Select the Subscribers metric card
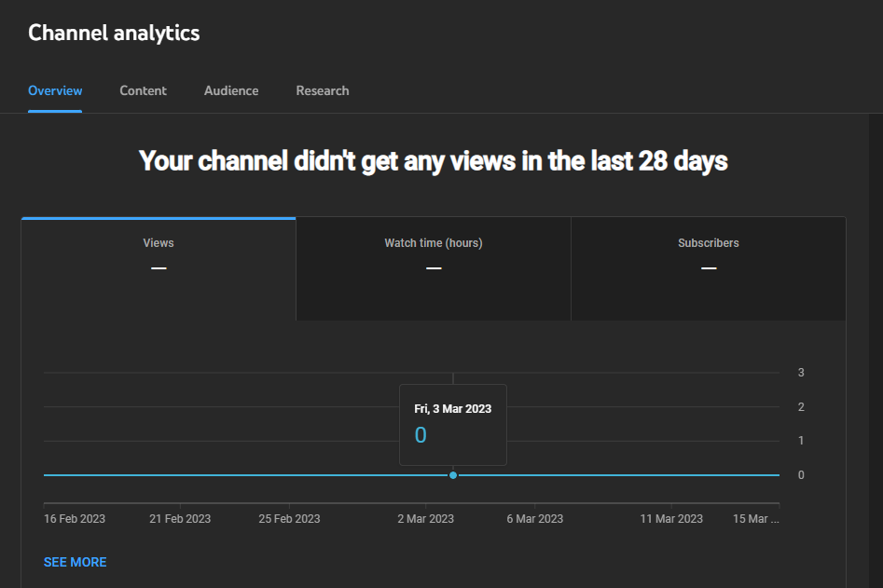 709,269
